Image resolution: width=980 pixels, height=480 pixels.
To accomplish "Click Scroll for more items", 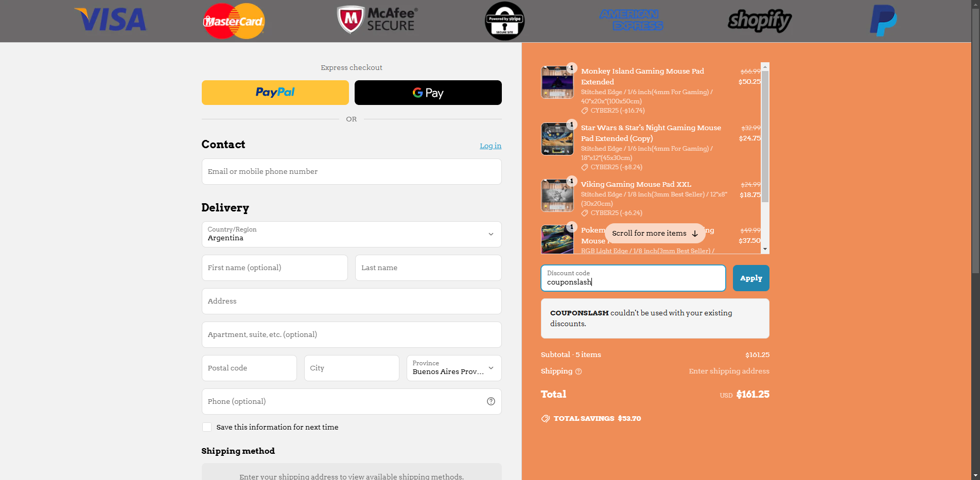I will point(654,233).
